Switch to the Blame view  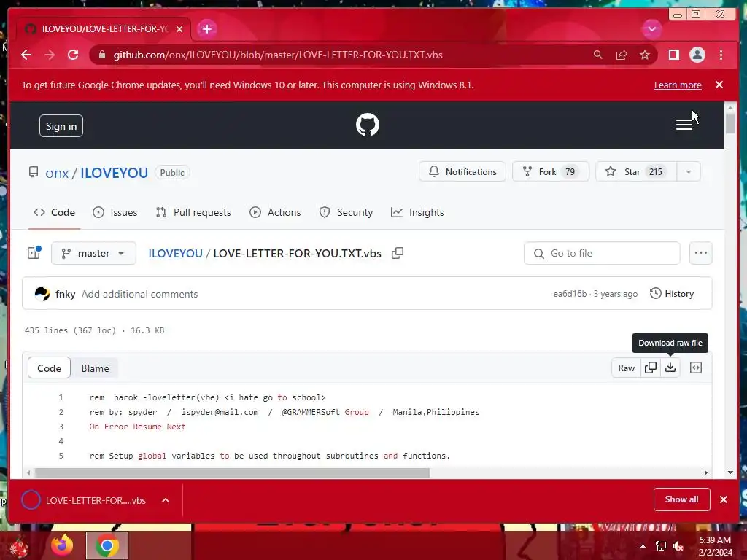[x=95, y=368]
